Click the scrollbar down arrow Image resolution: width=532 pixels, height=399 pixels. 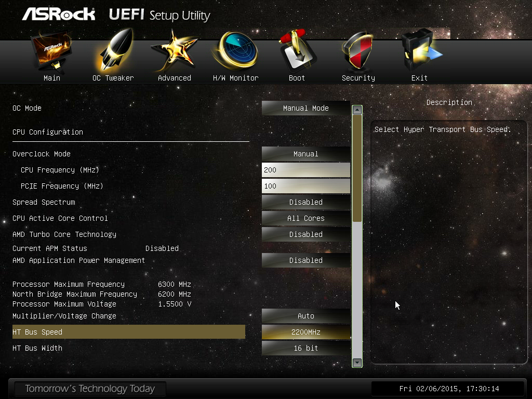point(357,363)
